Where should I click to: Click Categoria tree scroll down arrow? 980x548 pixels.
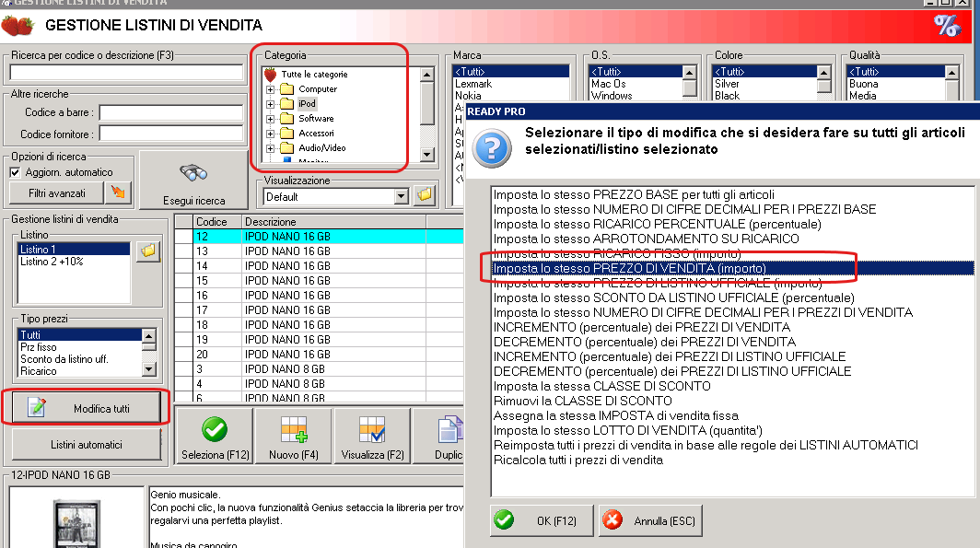(x=426, y=155)
